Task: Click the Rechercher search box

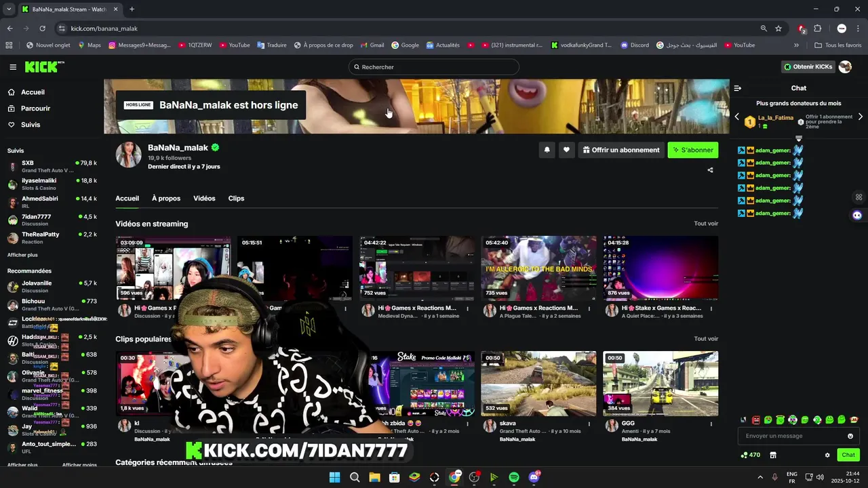Action: 433,67
